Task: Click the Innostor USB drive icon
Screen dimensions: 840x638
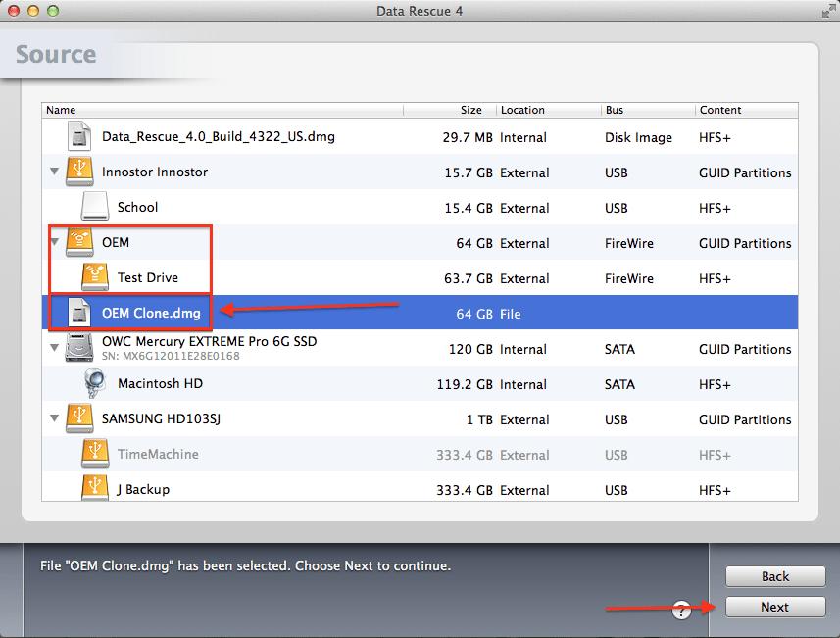Action: [80, 172]
